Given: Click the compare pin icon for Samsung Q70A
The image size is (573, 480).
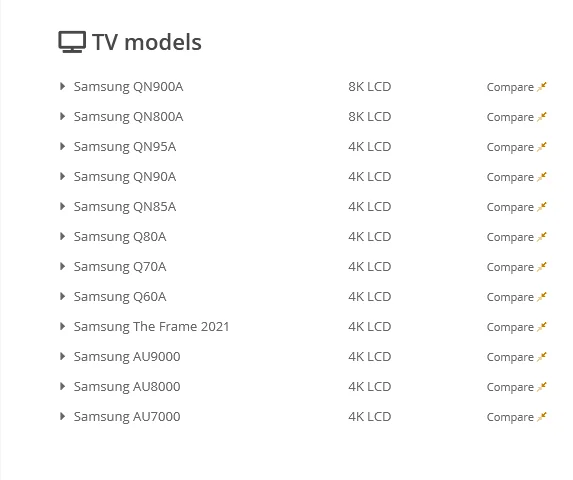Looking at the screenshot, I should point(542,267).
